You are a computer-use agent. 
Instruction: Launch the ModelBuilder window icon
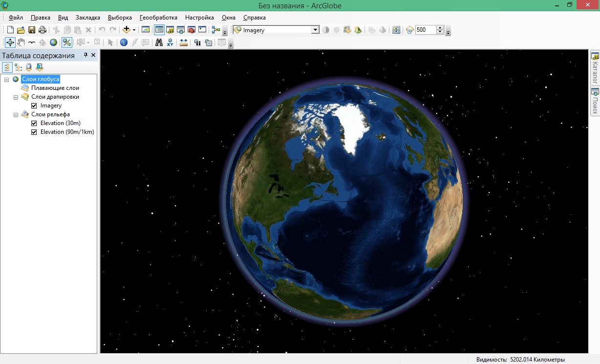pyautogui.click(x=216, y=30)
